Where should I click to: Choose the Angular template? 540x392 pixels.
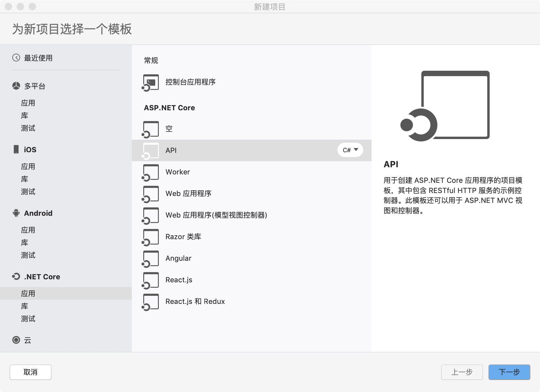coord(252,258)
